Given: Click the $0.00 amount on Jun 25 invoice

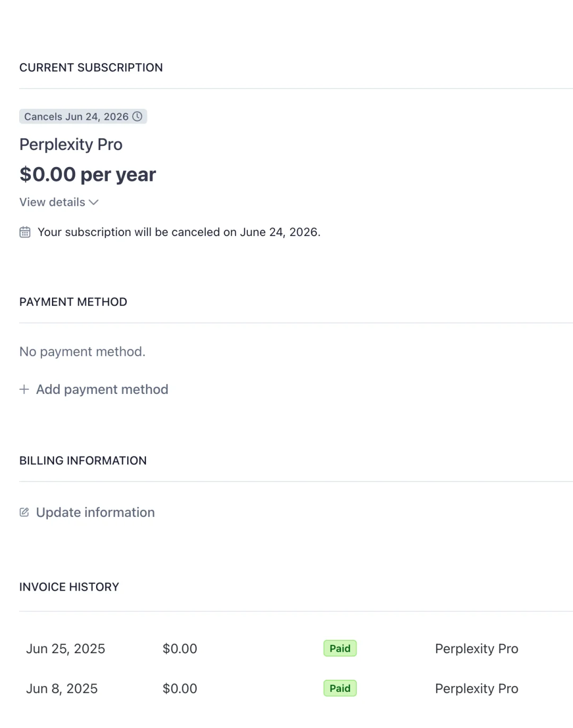Looking at the screenshot, I should pos(180,648).
